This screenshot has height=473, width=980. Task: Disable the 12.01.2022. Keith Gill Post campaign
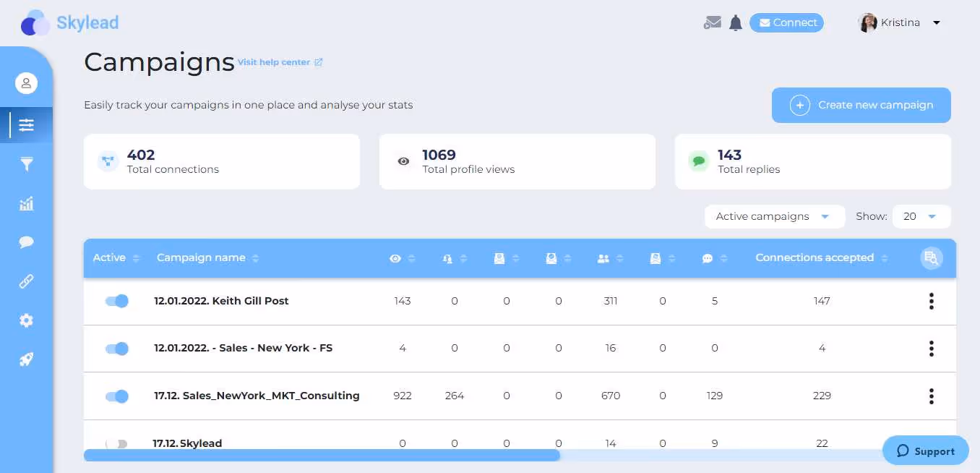click(x=116, y=300)
